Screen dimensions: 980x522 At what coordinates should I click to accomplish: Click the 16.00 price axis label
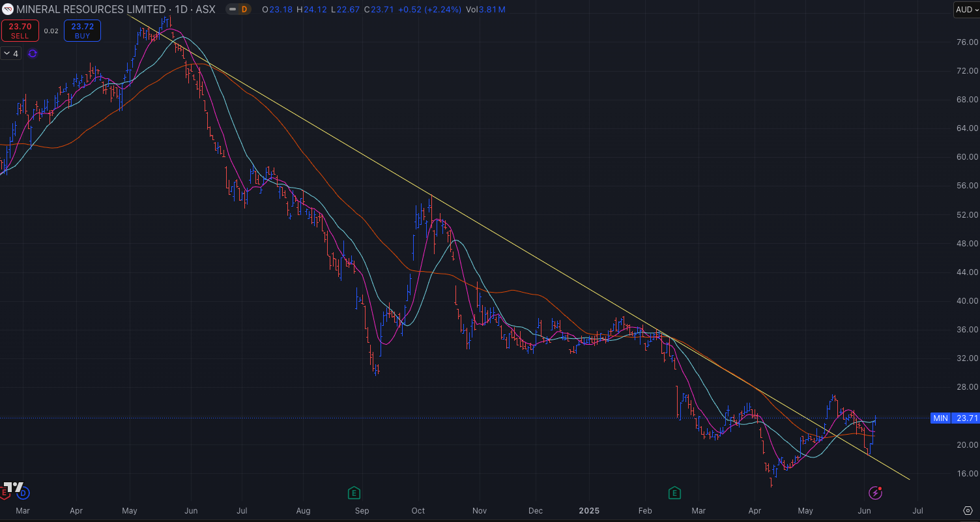point(966,474)
